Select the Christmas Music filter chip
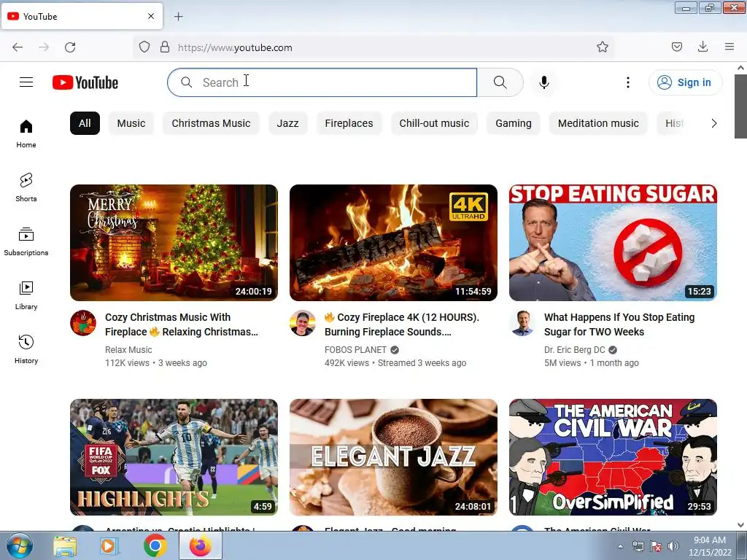747x560 pixels. click(x=211, y=123)
